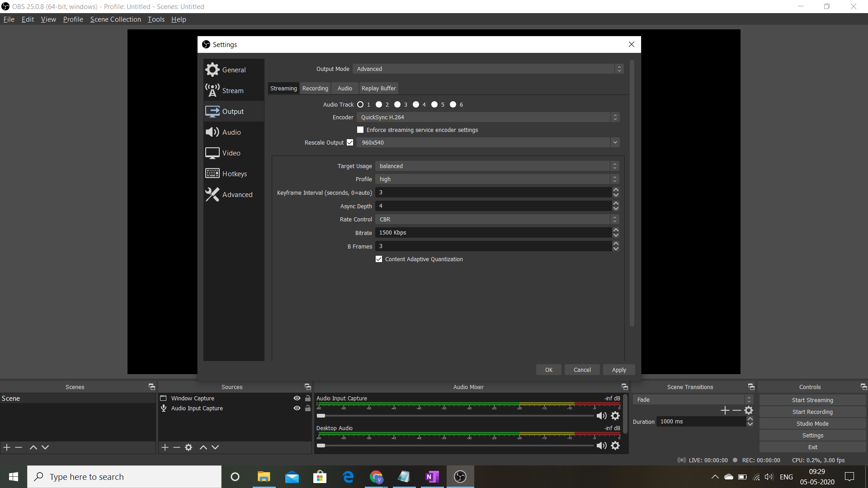Click Start Recording button

click(x=812, y=412)
